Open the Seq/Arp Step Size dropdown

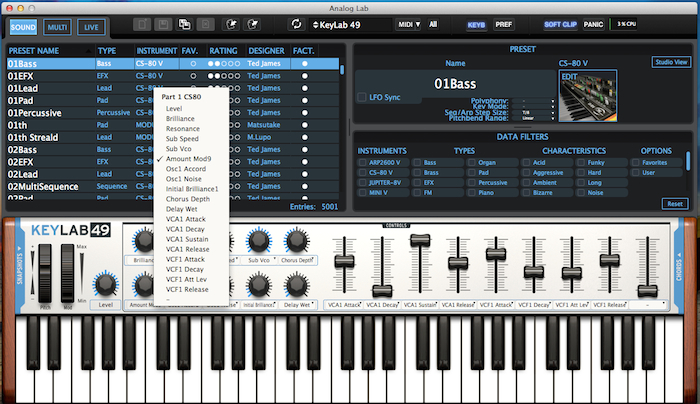pos(533,112)
